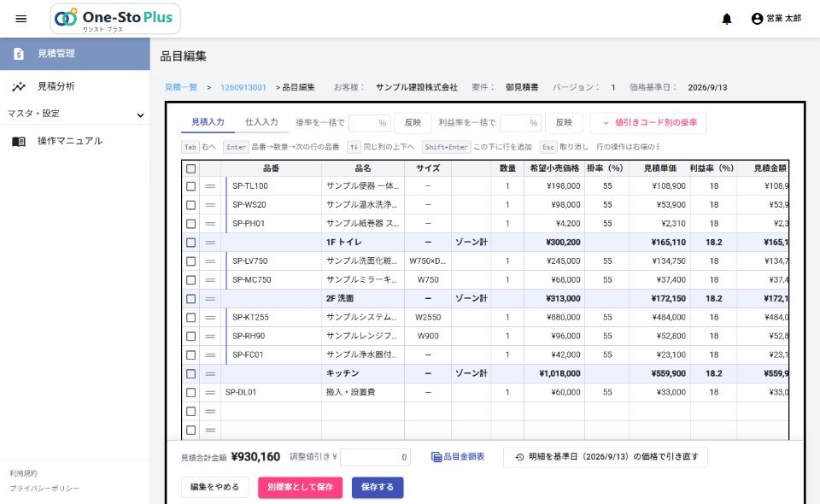This screenshot has height=504, width=820.
Task: Toggle the select-all header checkbox
Action: tap(190, 169)
